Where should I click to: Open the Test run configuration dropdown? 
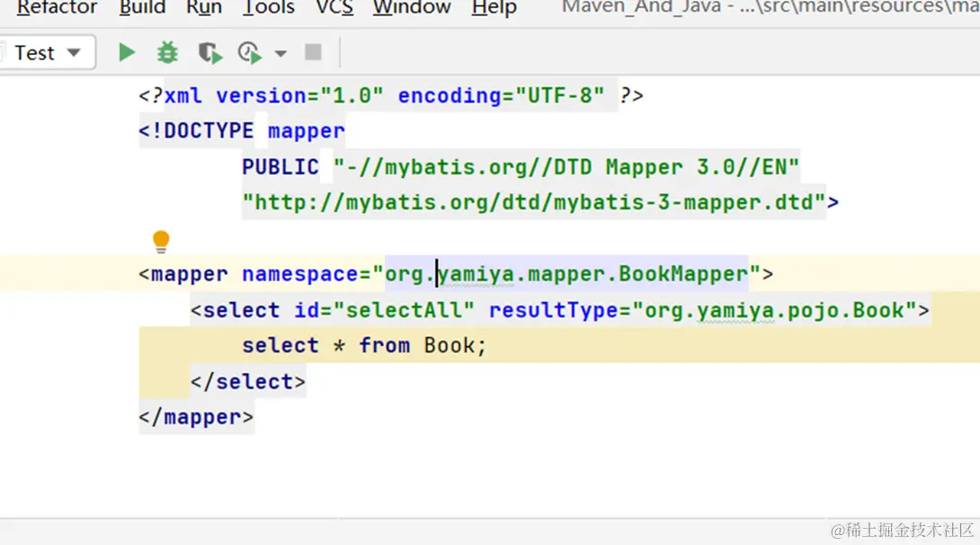[x=47, y=52]
